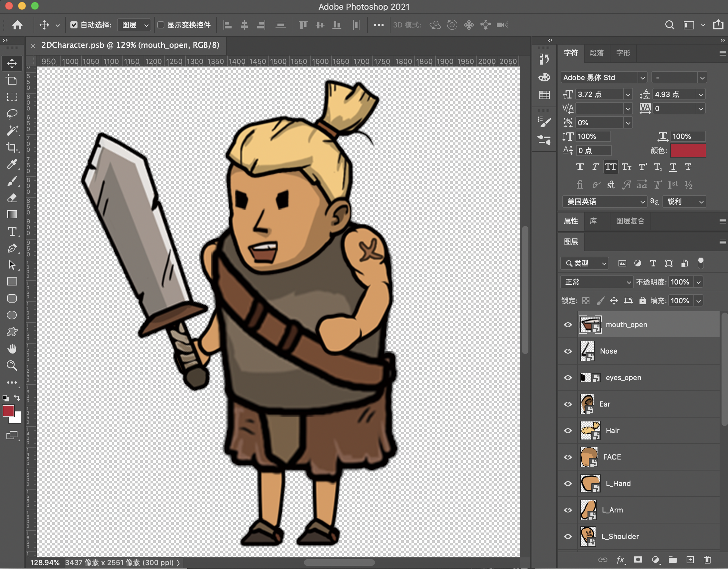Viewport: 728px width, 569px height.
Task: Click the delete layer trash icon
Action: [707, 560]
